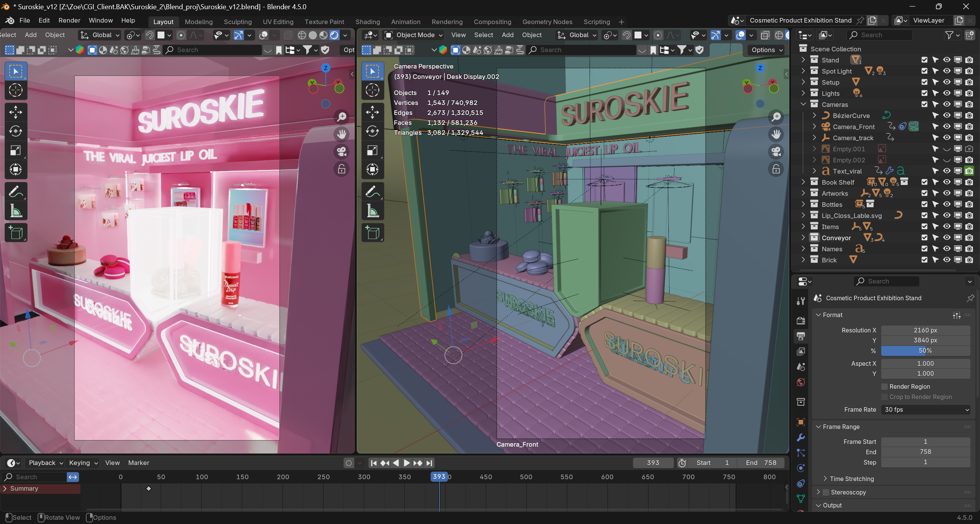Click the keyframe diamond in Summary row
Viewport: 980px width, 524px height.
149,488
